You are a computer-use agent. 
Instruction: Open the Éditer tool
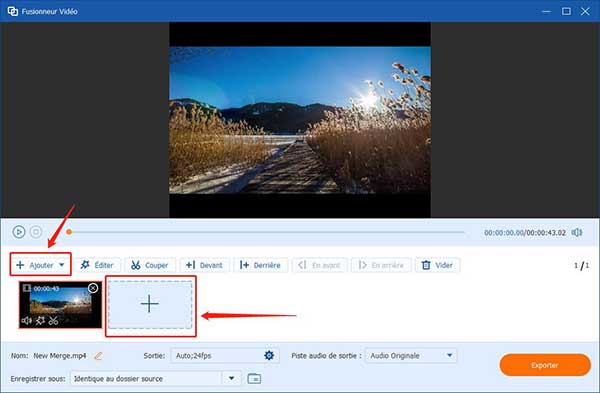[x=98, y=265]
